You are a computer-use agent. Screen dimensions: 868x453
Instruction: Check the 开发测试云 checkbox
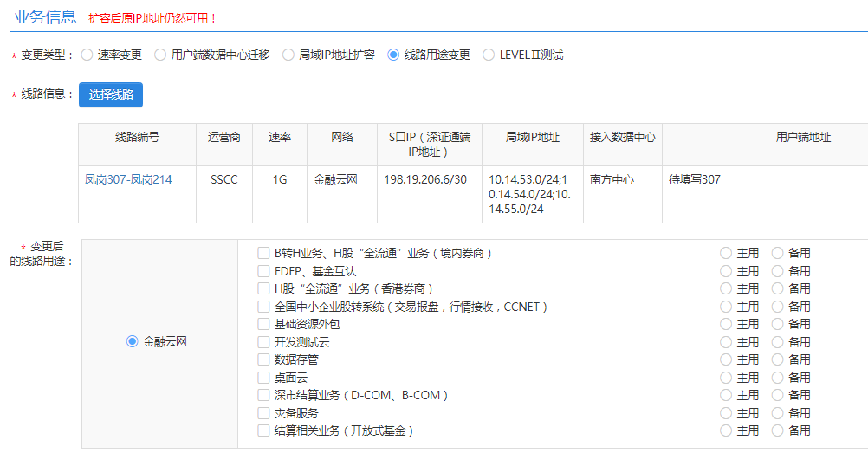(x=263, y=342)
